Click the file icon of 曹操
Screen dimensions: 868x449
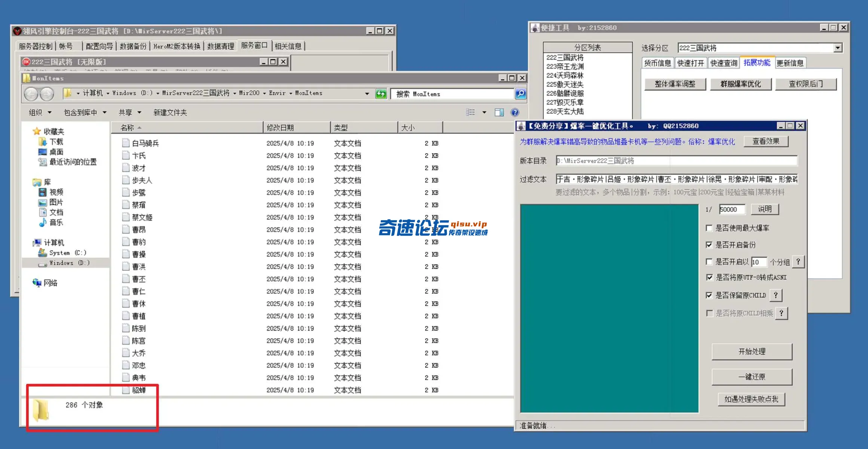[x=126, y=254]
